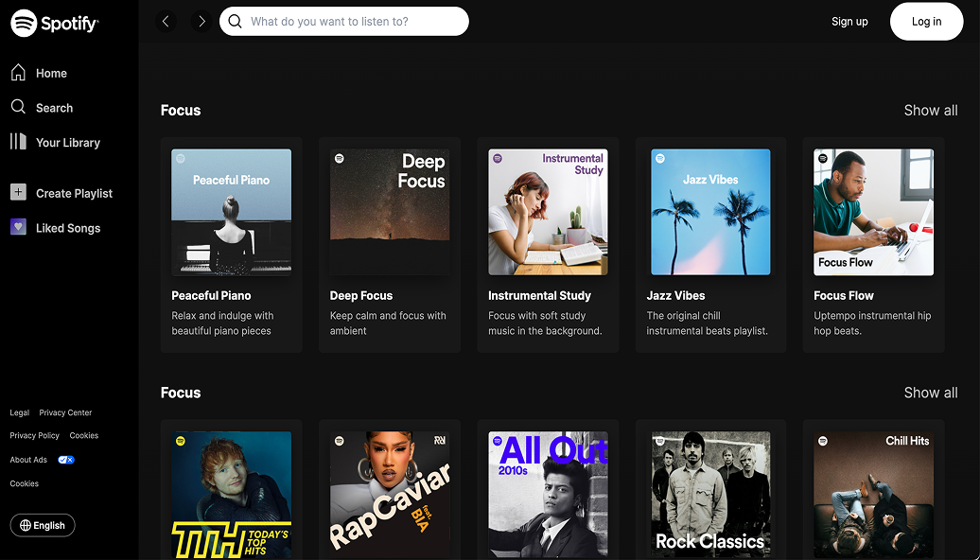980x560 pixels.
Task: Open the Peaceful Piano cover thumbnail
Action: [x=231, y=212]
